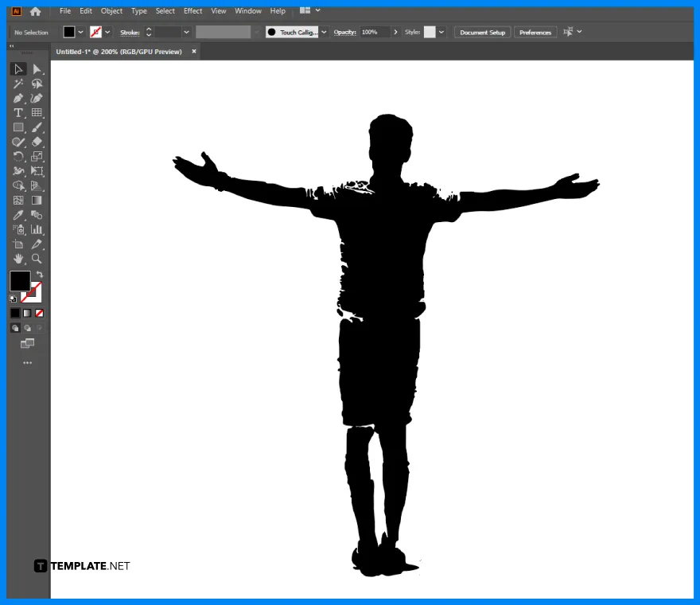Change the screen mode at toolbar bottom
Screen dimensions: 700x605
(x=28, y=343)
